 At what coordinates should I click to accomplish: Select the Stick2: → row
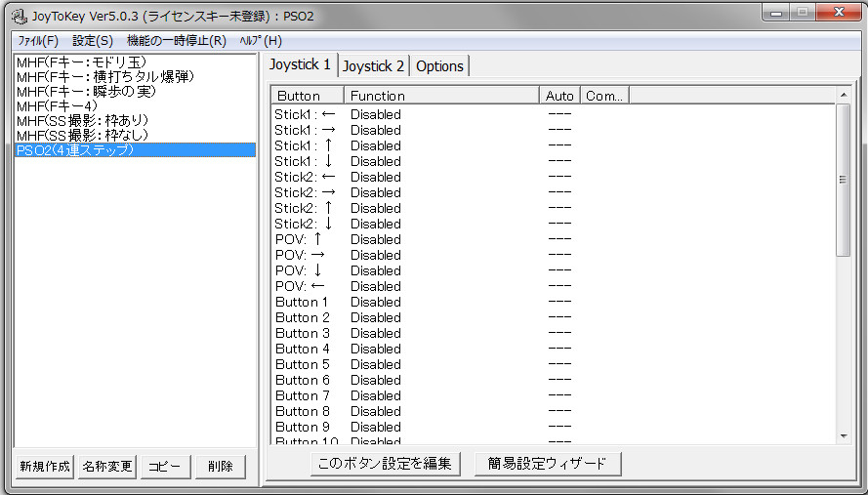point(554,192)
